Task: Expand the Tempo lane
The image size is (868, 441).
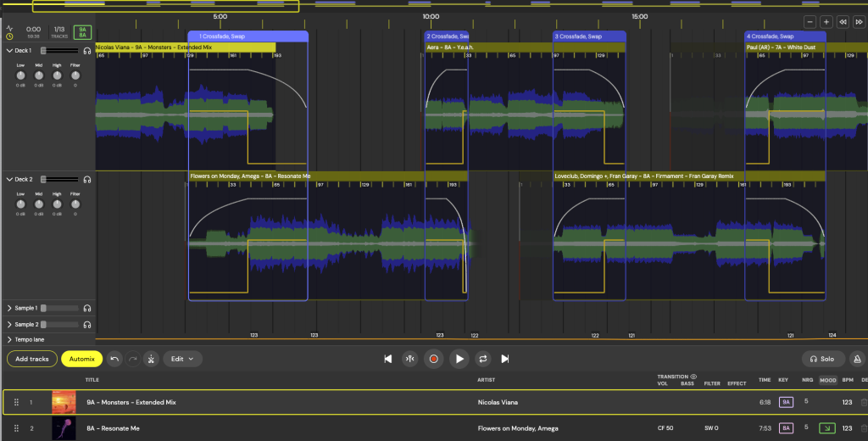Action: tap(9, 339)
